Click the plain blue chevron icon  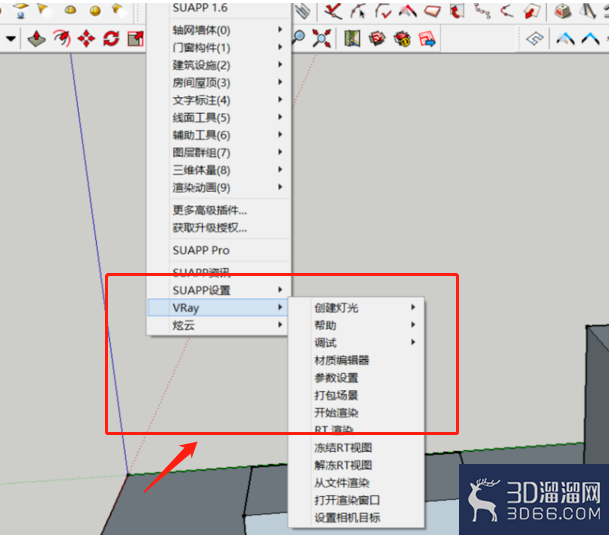(x=590, y=38)
